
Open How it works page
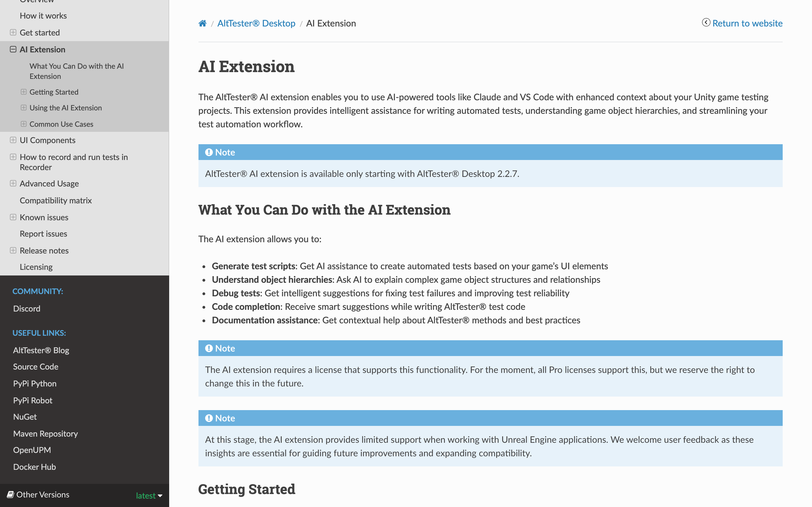pyautogui.click(x=43, y=16)
